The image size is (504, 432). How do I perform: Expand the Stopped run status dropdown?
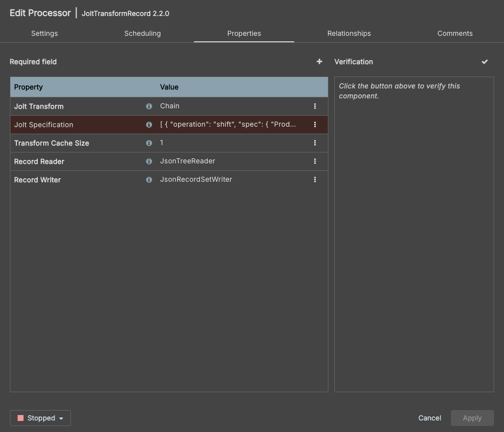point(40,418)
